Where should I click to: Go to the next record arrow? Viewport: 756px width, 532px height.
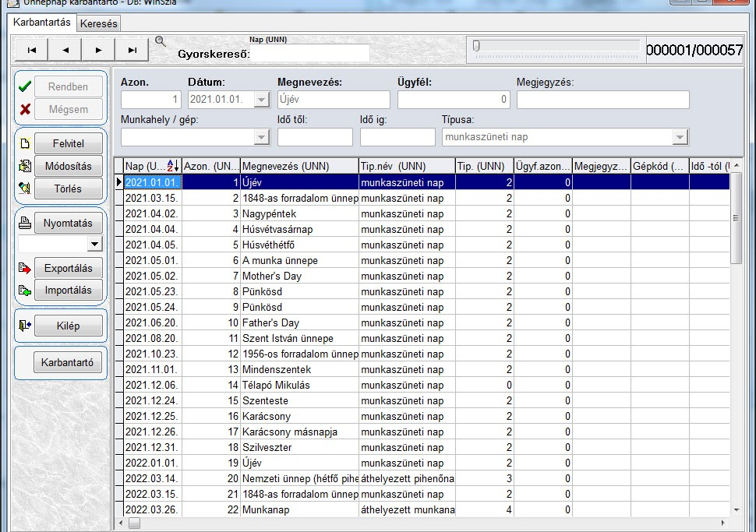point(98,50)
